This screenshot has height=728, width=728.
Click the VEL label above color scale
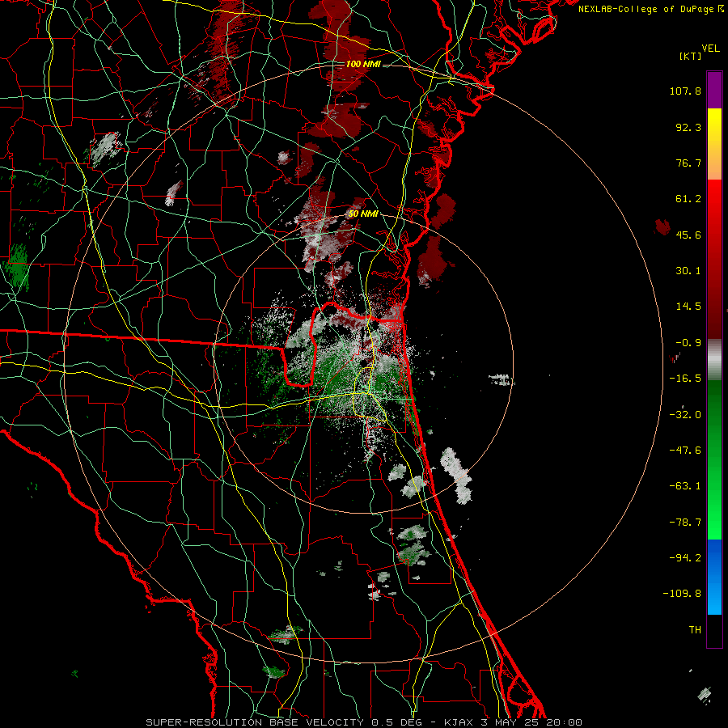click(x=710, y=49)
